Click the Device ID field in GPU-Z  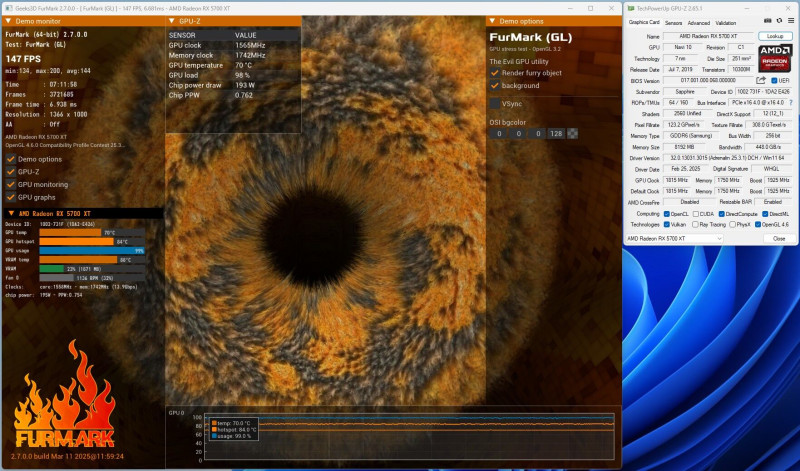pos(763,92)
